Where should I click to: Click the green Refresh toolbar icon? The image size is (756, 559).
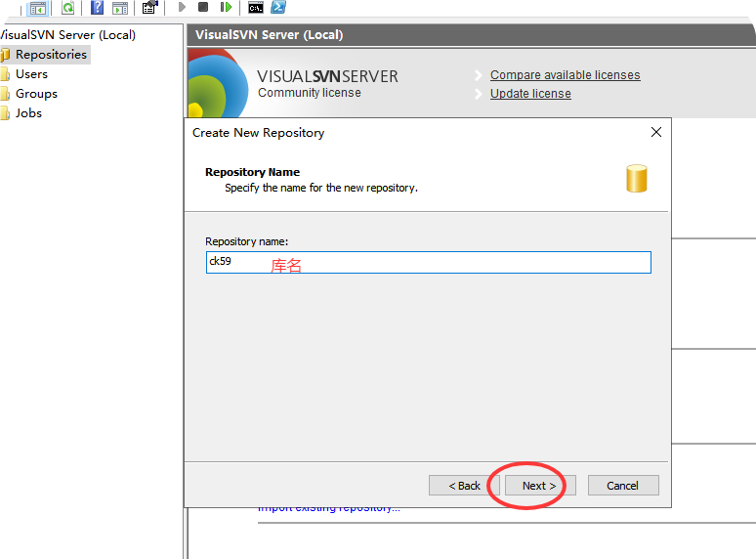(68, 7)
